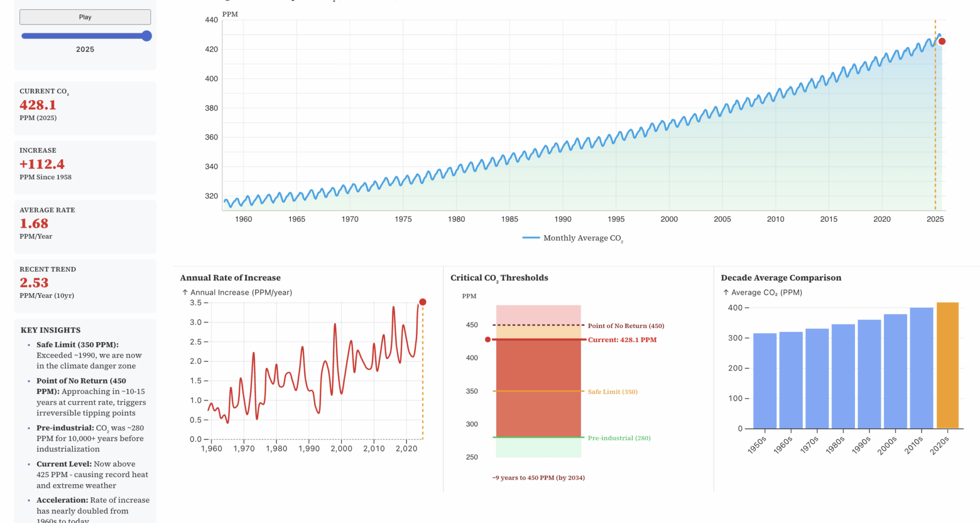This screenshot has width=980, height=523.
Task: Click the year slider handle at 2025
Action: coord(146,36)
